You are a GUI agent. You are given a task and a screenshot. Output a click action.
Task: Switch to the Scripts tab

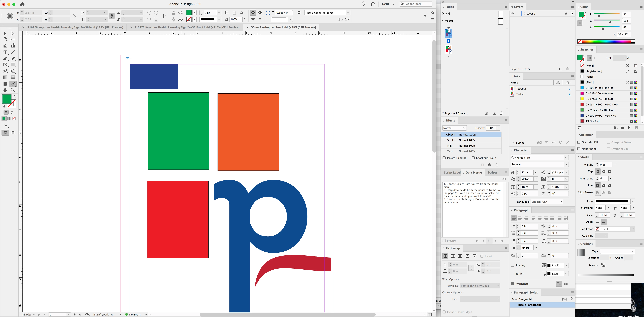[x=492, y=172]
